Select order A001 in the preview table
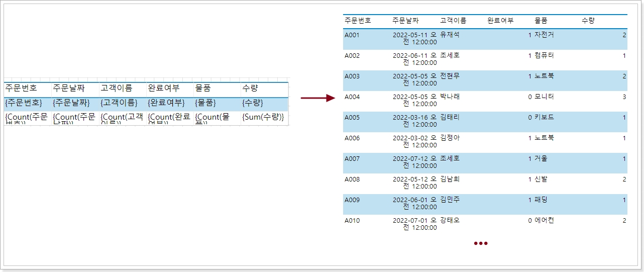Image resolution: width=644 pixels, height=272 pixels. pos(352,35)
